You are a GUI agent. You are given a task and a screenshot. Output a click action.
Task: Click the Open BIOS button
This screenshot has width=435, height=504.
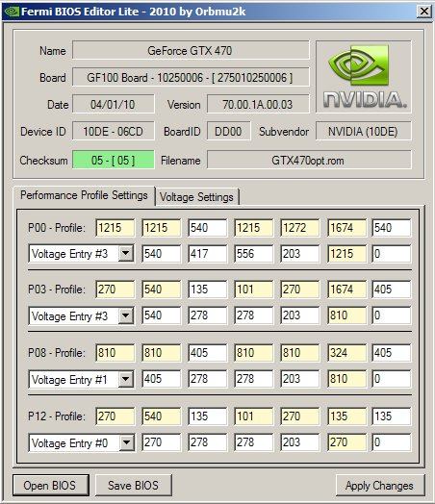(51, 486)
